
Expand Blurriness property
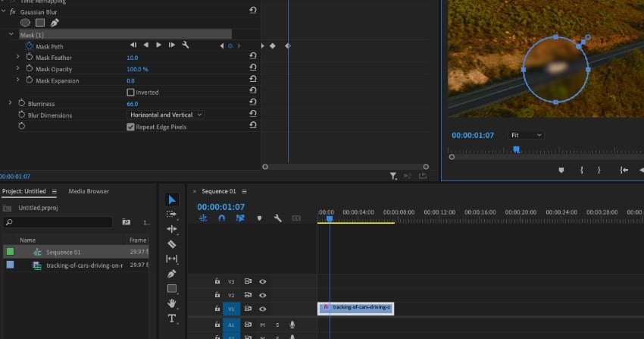[11, 102]
